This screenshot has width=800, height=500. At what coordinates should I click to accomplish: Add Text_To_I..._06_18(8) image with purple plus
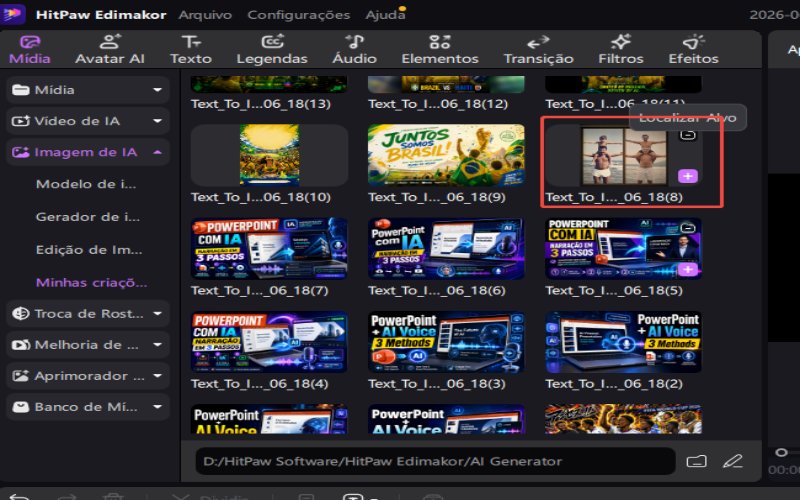click(x=688, y=176)
